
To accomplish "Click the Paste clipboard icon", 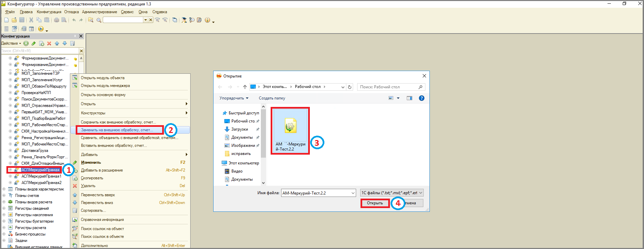I will pos(47,20).
